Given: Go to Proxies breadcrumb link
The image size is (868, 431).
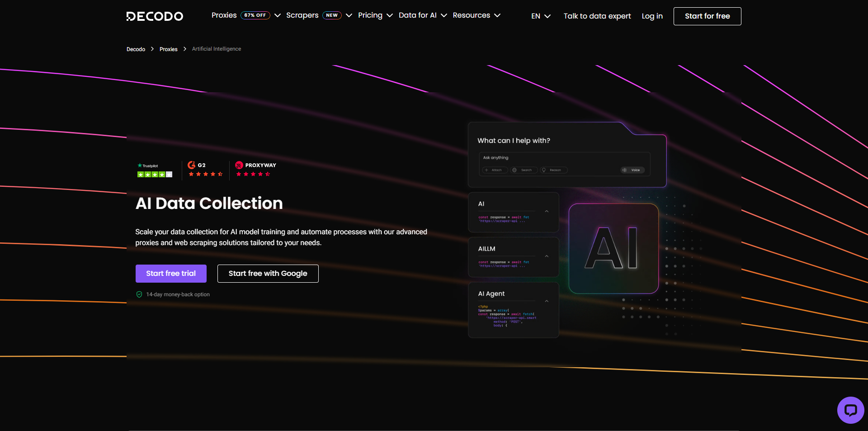Looking at the screenshot, I should click(x=168, y=49).
